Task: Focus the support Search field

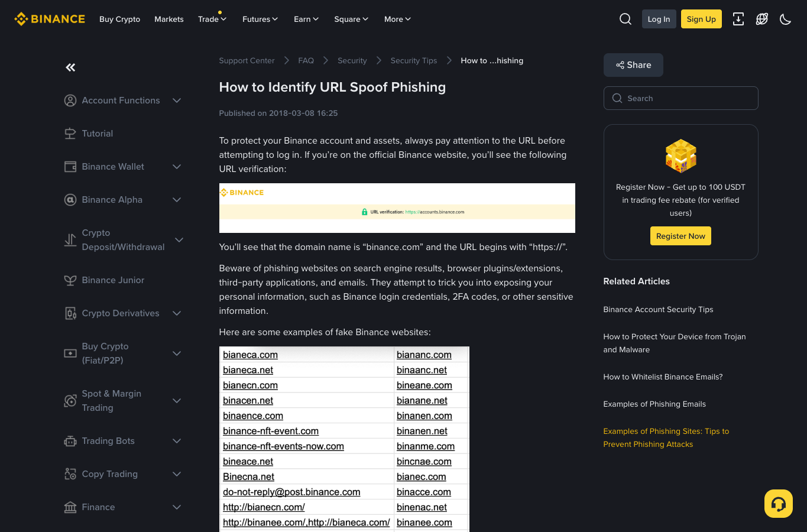Action: (x=681, y=98)
